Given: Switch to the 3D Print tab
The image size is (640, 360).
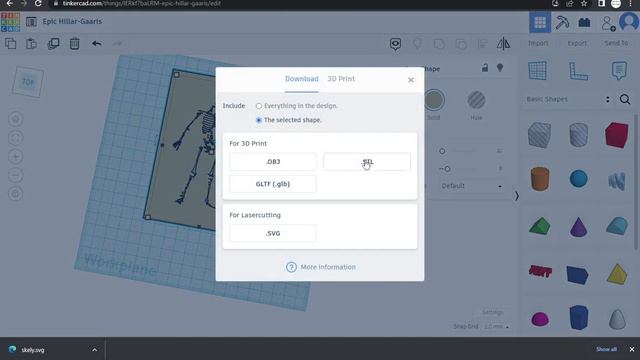Looking at the screenshot, I should (x=341, y=79).
